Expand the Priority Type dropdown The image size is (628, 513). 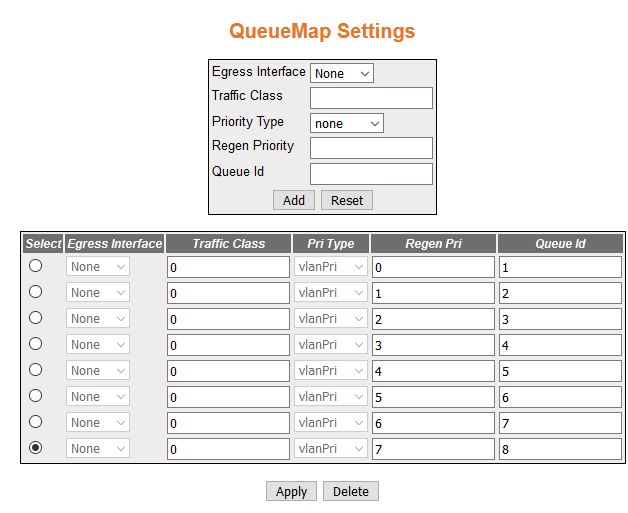coord(346,123)
